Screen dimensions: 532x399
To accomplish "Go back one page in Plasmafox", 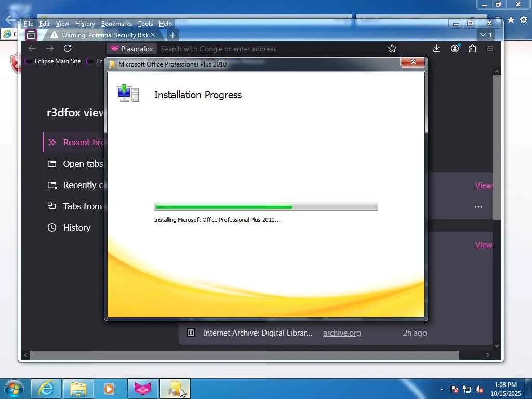I will point(32,48).
